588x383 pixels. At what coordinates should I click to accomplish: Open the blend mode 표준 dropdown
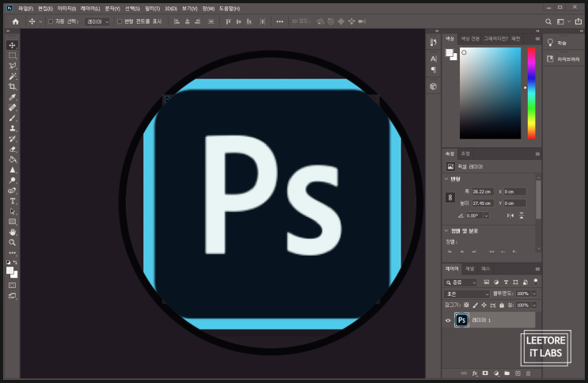click(467, 294)
